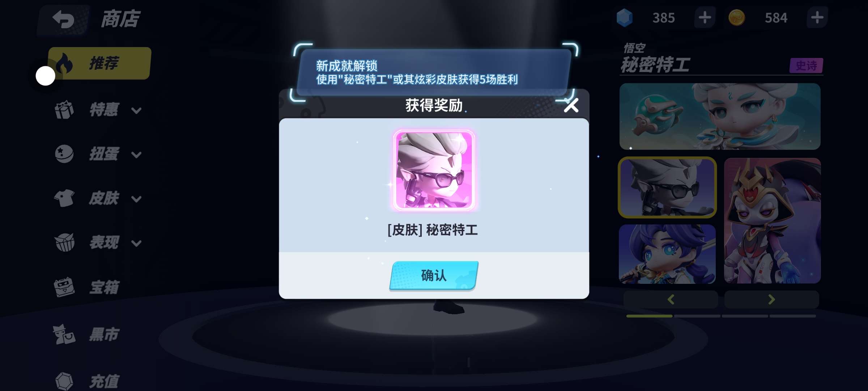Go to the next skin page arrow
Screen dimensions: 868x391
click(771, 299)
